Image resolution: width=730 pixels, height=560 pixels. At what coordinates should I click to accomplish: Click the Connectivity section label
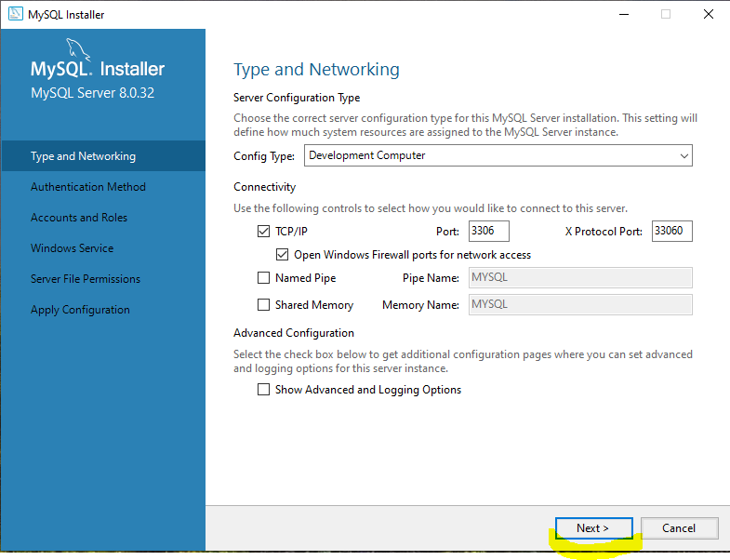[x=264, y=187]
